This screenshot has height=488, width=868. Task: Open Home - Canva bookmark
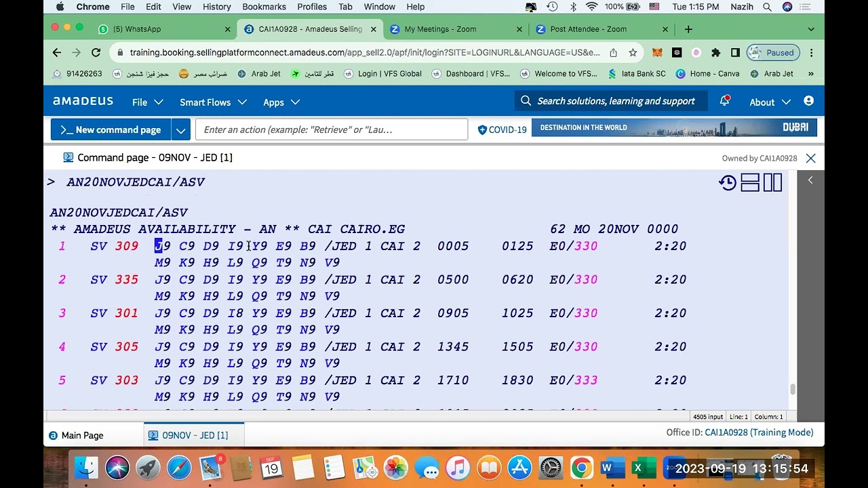[708, 74]
